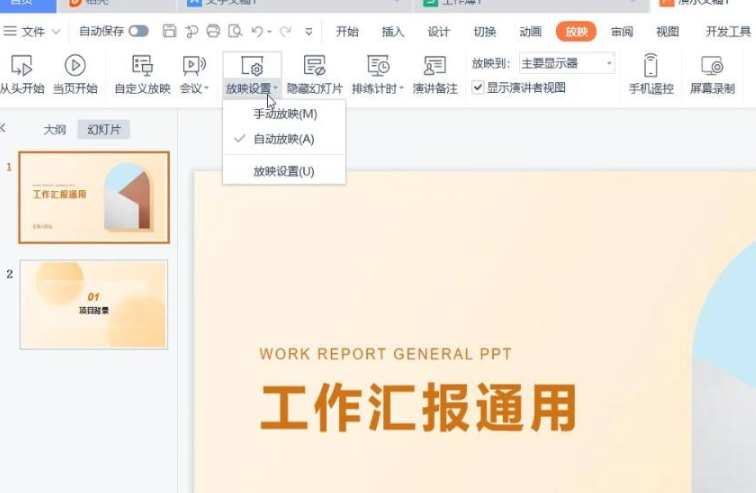The width and height of the screenshot is (756, 493).
Task: Select slide 2 thumbnail 项目背景
Action: [94, 305]
